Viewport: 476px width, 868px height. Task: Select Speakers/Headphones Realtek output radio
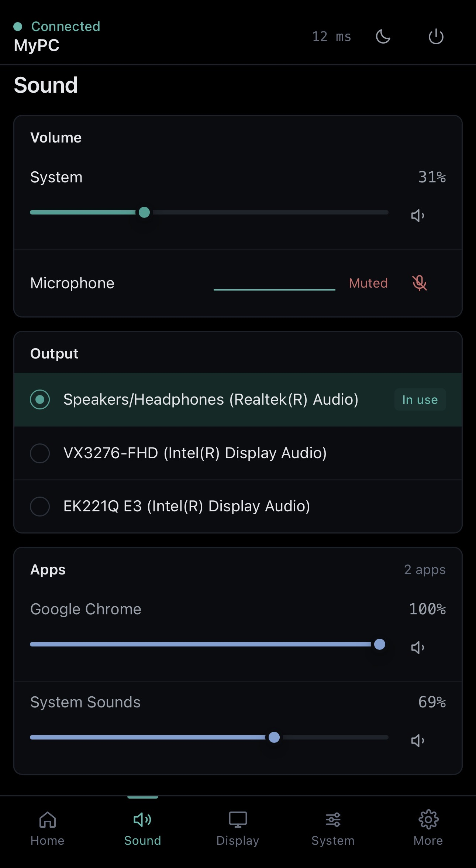(40, 399)
